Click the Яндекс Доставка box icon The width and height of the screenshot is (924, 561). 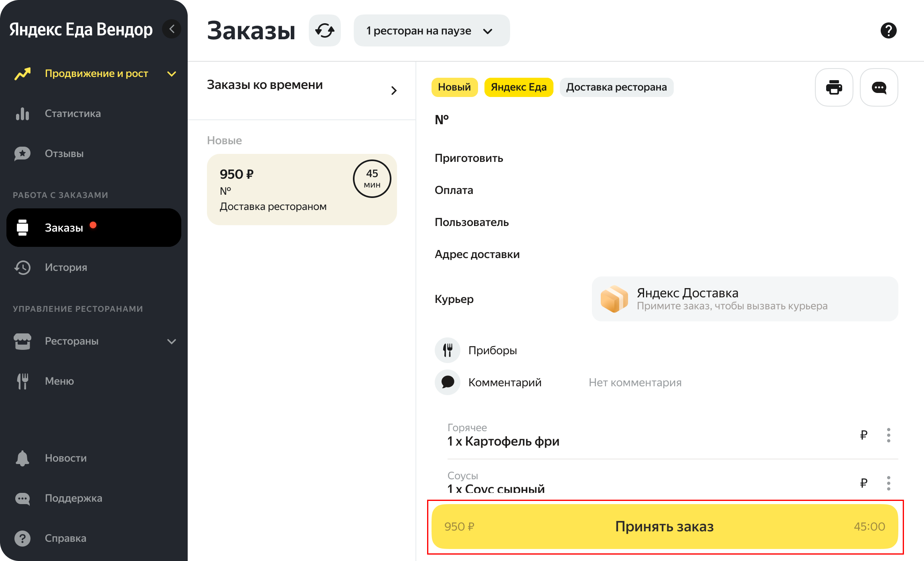614,299
